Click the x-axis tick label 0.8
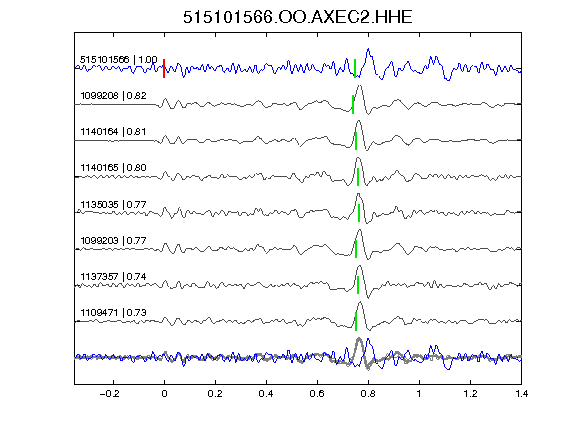The width and height of the screenshot is (576, 432). click(368, 394)
